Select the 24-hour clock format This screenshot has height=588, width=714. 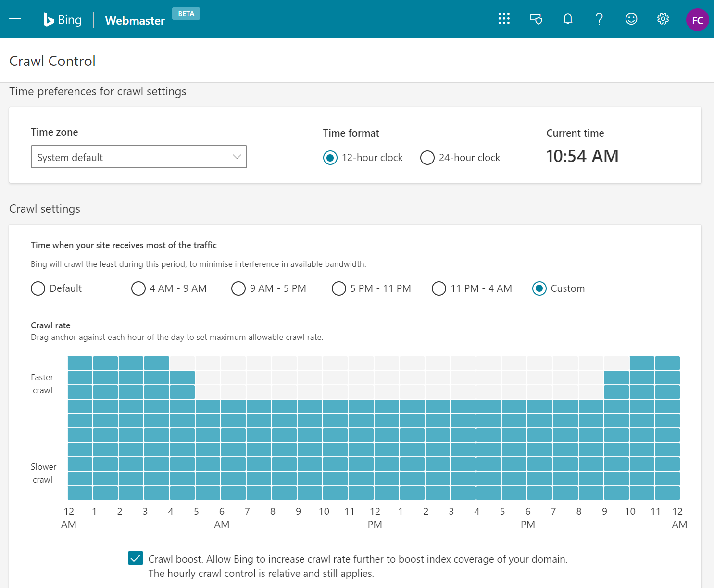[x=427, y=157]
